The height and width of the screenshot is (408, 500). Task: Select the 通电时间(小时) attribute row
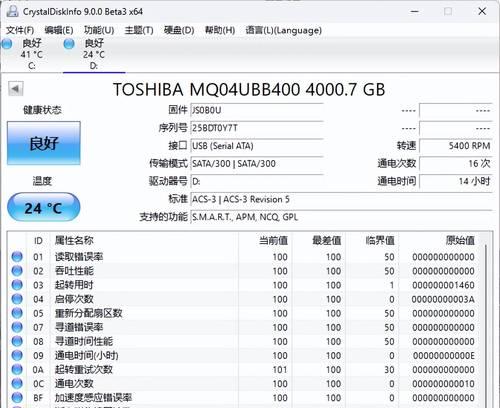[x=243, y=355]
